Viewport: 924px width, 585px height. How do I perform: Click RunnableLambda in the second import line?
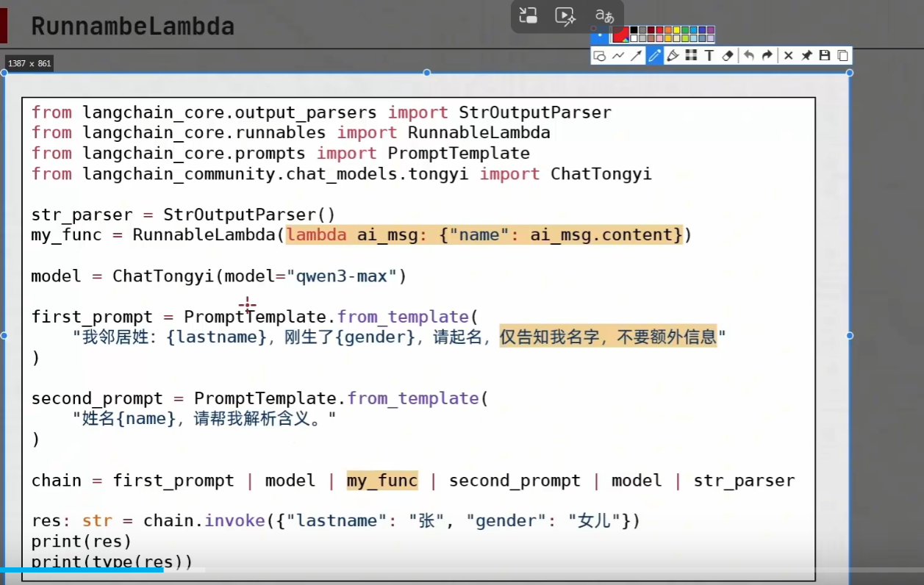tap(479, 133)
